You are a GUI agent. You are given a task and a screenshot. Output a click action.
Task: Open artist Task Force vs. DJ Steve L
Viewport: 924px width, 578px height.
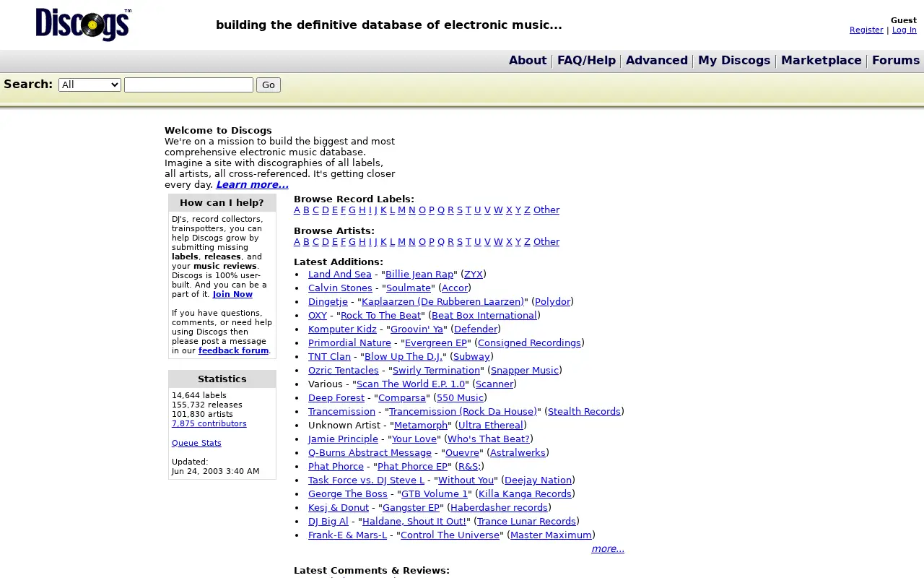coord(366,480)
